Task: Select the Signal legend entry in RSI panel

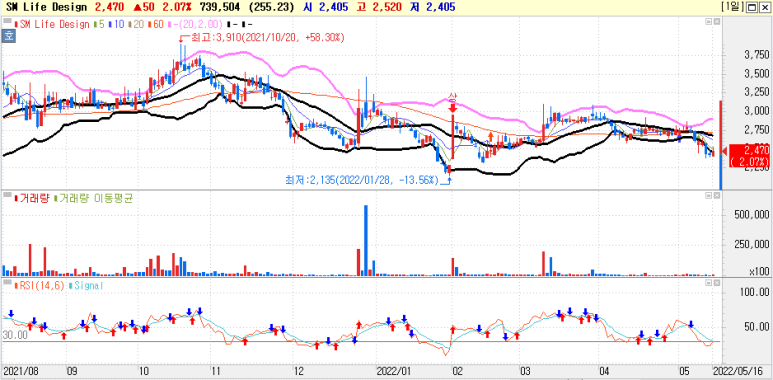Action: (86, 285)
